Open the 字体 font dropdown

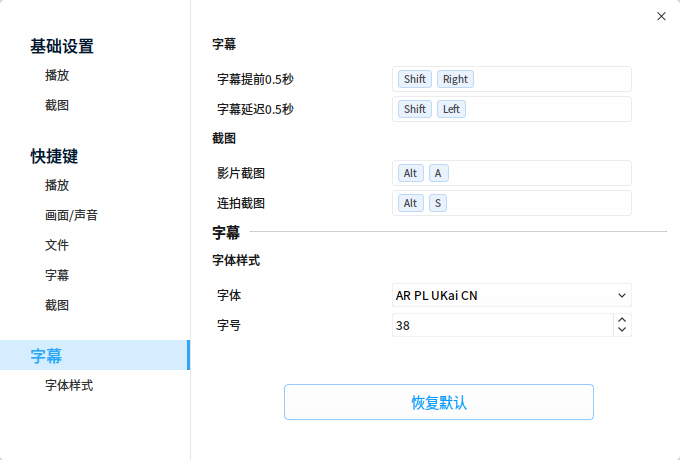pyautogui.click(x=511, y=295)
